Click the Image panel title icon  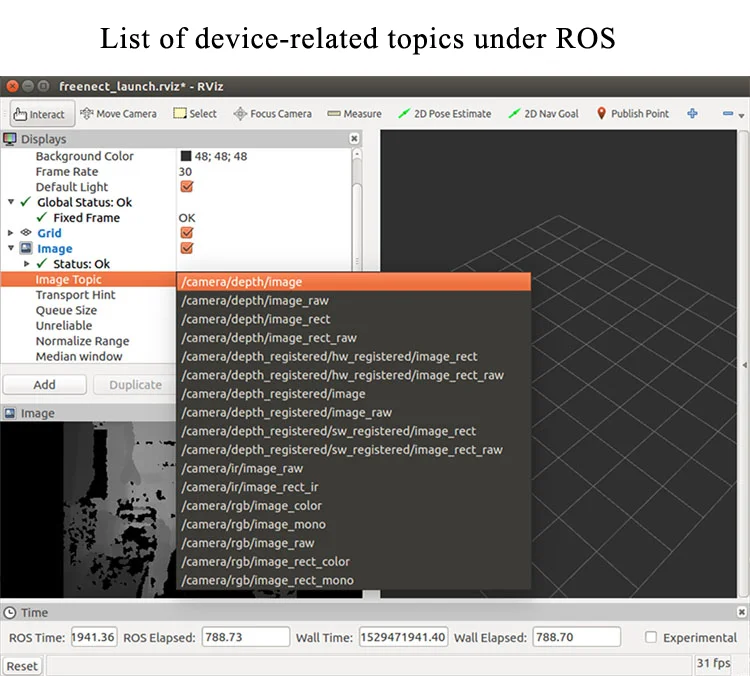coord(10,413)
